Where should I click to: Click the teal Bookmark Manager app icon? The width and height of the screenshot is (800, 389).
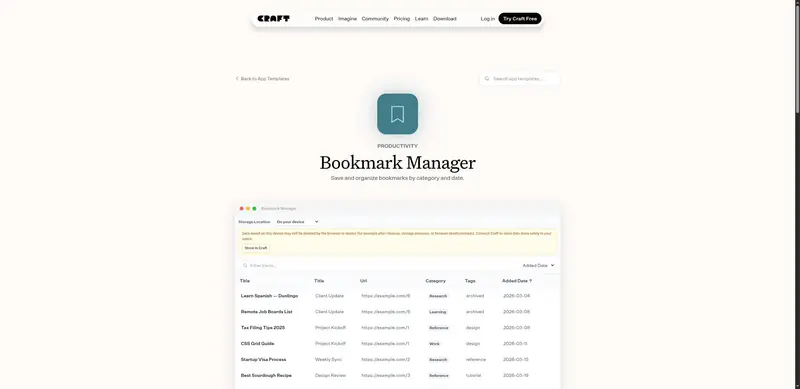[x=397, y=114]
